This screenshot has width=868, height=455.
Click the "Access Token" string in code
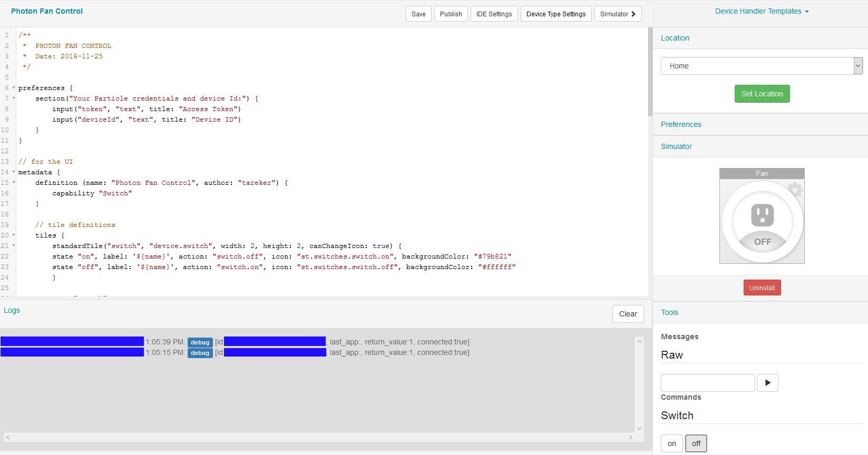click(208, 109)
